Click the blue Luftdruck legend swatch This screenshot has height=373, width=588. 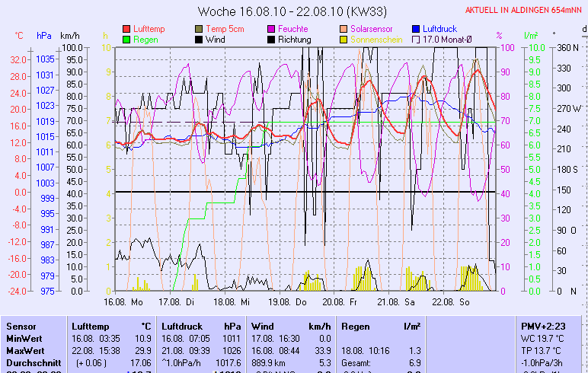(x=417, y=29)
